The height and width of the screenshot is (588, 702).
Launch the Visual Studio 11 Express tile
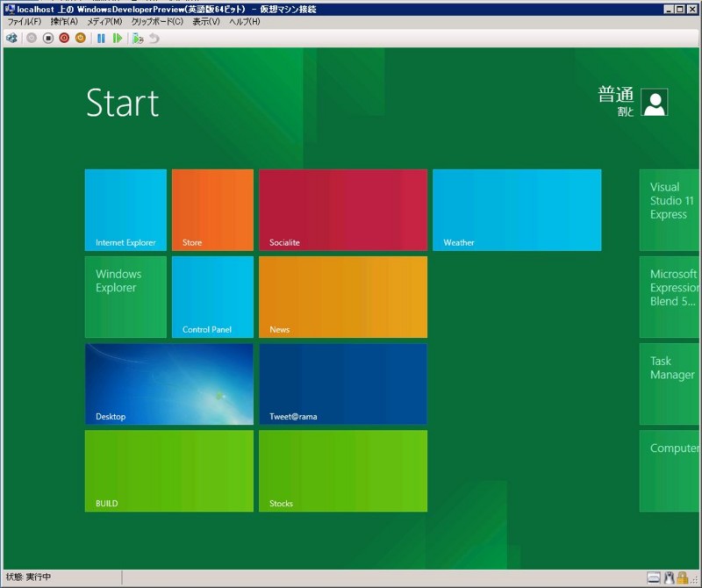coord(669,210)
